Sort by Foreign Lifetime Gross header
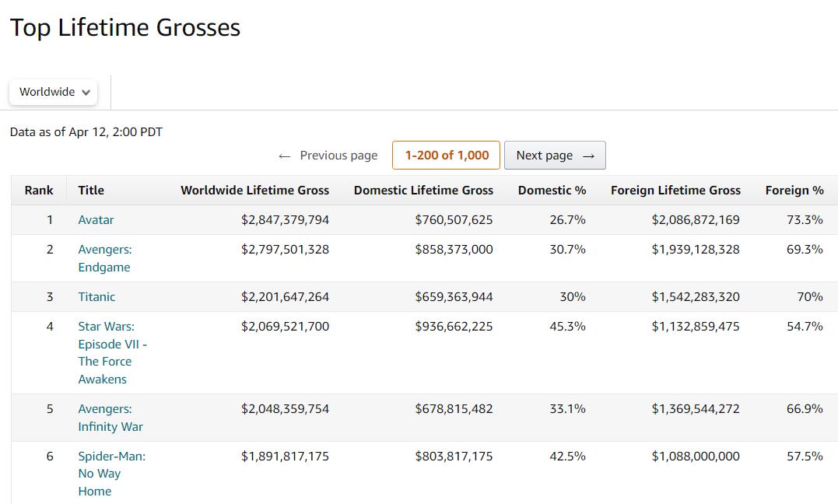Image resolution: width=838 pixels, height=504 pixels. click(x=675, y=190)
